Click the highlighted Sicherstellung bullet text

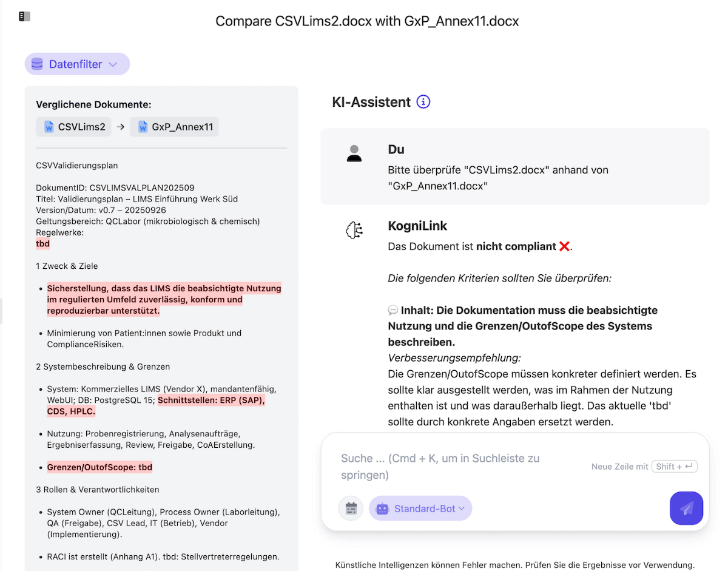[164, 300]
